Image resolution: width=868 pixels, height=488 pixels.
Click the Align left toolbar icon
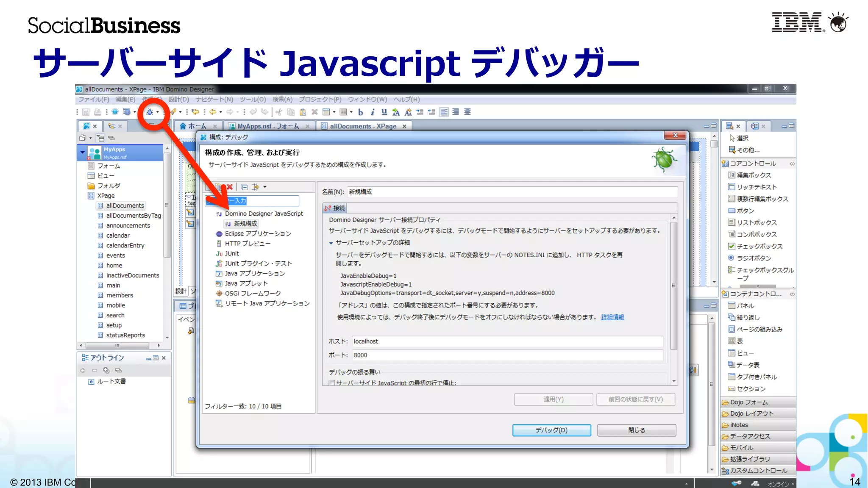(x=444, y=112)
